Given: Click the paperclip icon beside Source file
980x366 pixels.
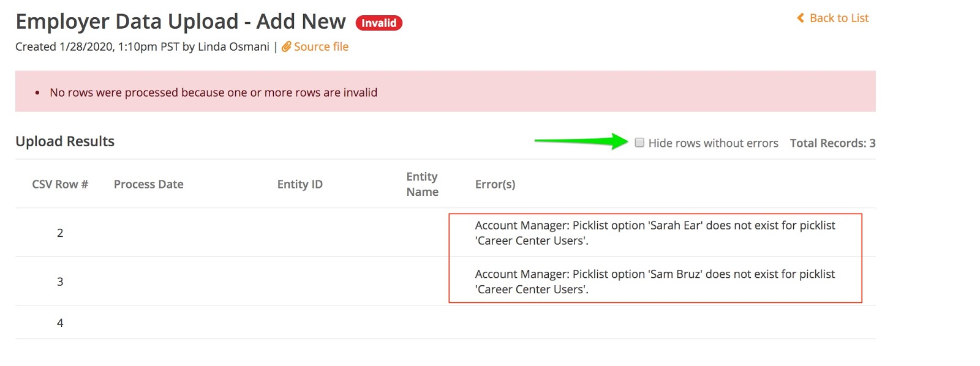Looking at the screenshot, I should coord(286,47).
